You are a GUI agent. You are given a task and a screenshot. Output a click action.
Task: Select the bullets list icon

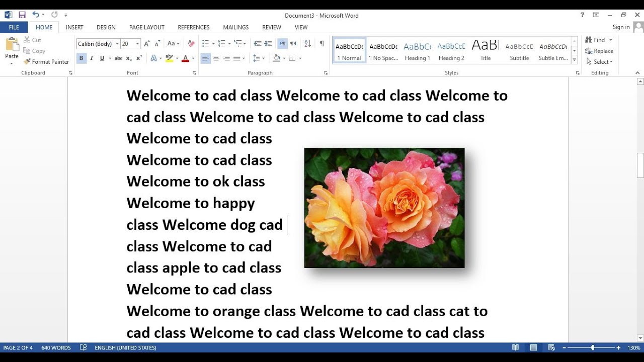click(205, 44)
